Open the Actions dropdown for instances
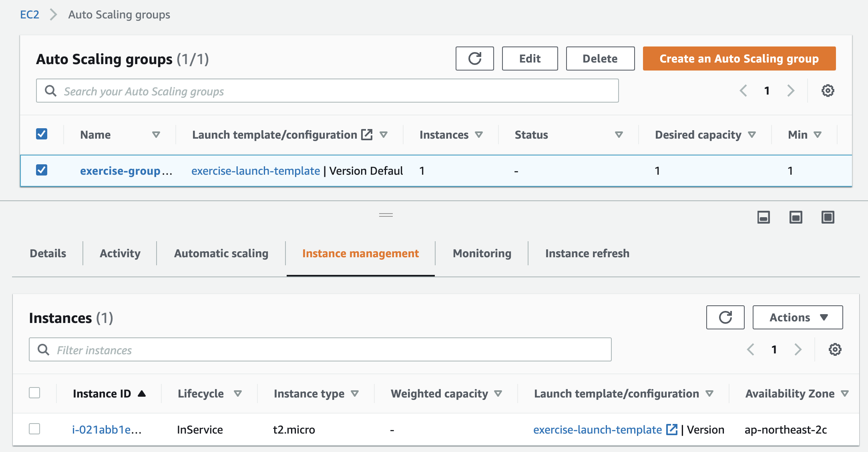Viewport: 868px width, 452px height. [x=798, y=317]
